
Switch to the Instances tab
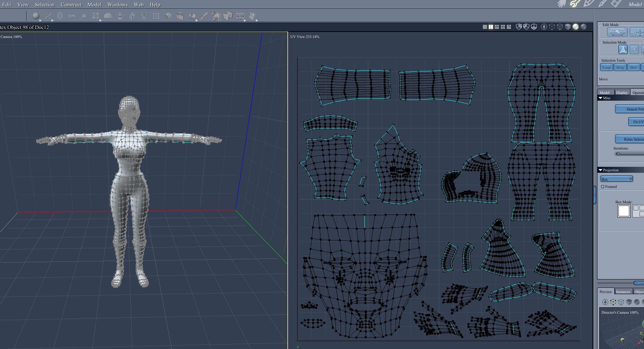623,292
